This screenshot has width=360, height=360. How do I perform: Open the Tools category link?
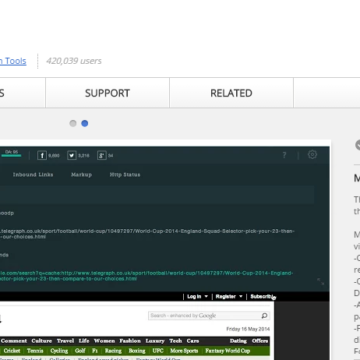point(13,61)
